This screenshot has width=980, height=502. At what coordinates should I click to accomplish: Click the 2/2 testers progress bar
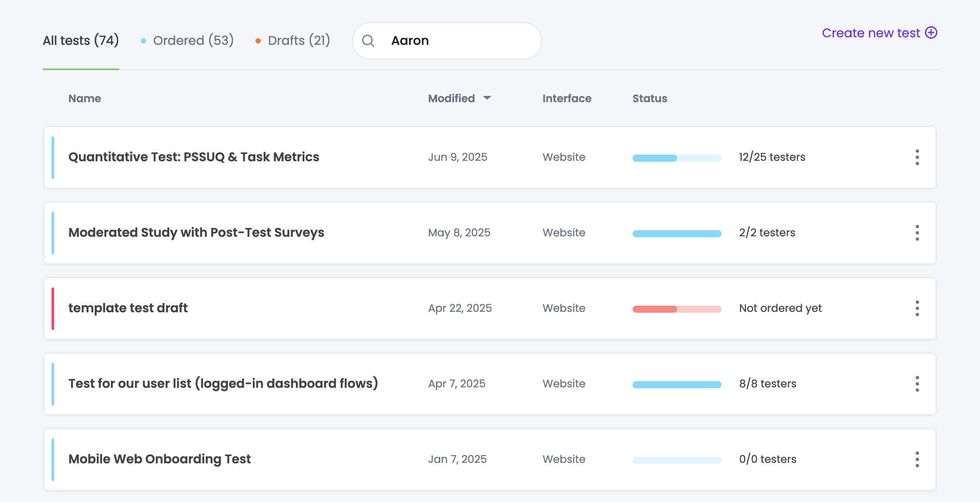pos(677,233)
